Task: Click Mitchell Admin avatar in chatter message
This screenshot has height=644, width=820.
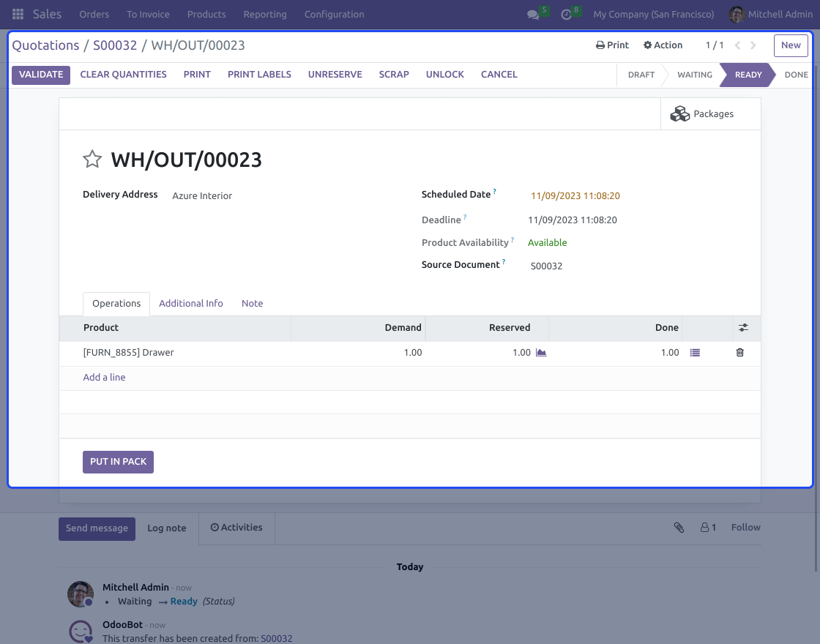Action: 81,594
